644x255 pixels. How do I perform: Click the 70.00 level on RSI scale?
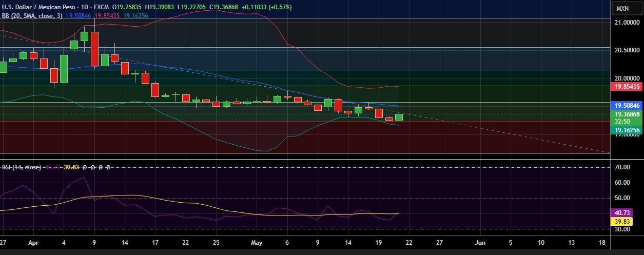coord(621,167)
